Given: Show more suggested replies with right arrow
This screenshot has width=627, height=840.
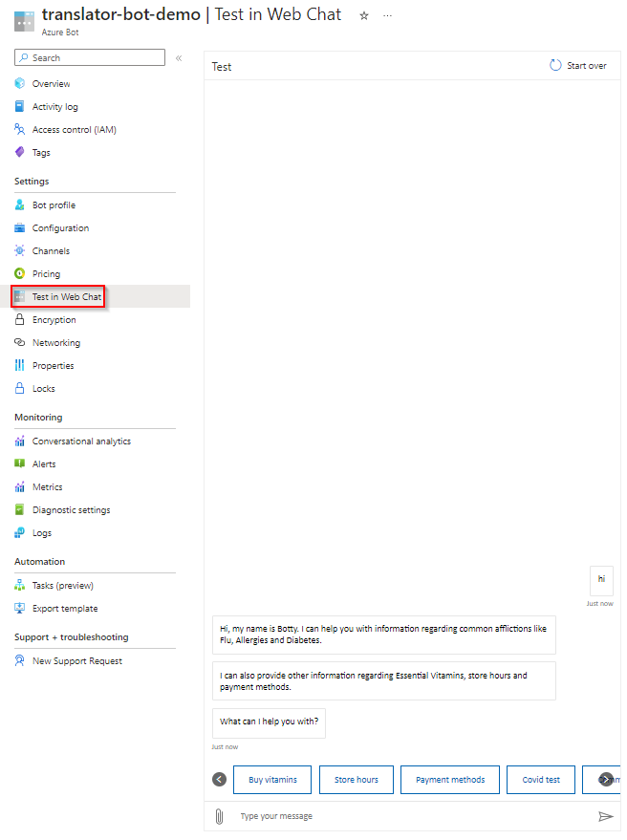Looking at the screenshot, I should (x=606, y=780).
